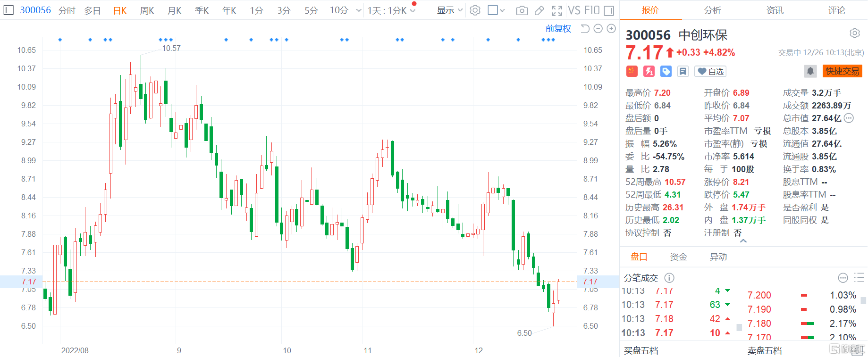The image size is (868, 357).
Task: Open the 1天:1分K dropdown
Action: click(392, 10)
